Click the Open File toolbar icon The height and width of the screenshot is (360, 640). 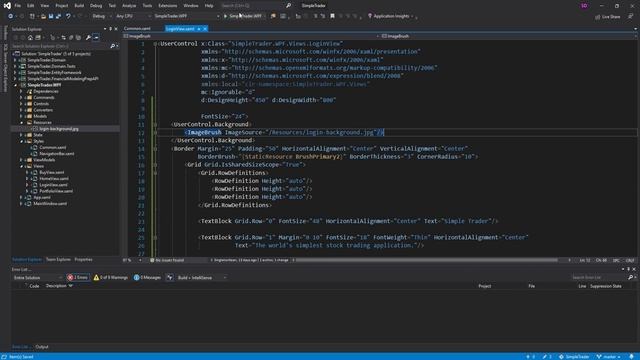(43, 16)
